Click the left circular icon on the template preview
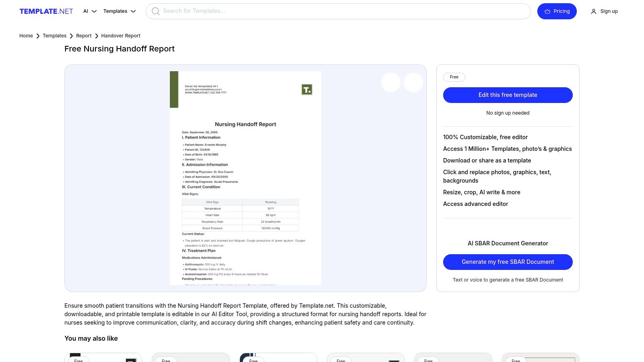Viewport: 644px width, 362px height. pyautogui.click(x=390, y=82)
